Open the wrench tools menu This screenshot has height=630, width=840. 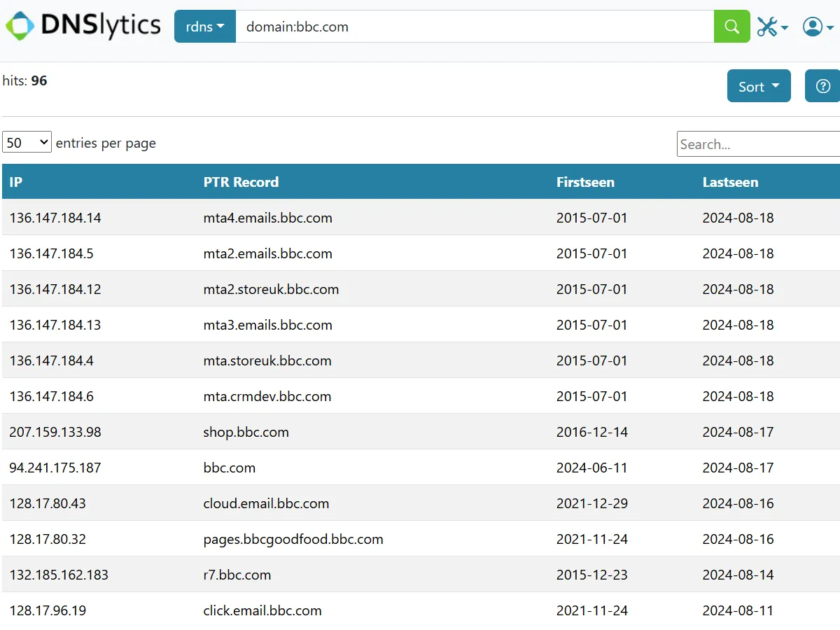pyautogui.click(x=773, y=27)
